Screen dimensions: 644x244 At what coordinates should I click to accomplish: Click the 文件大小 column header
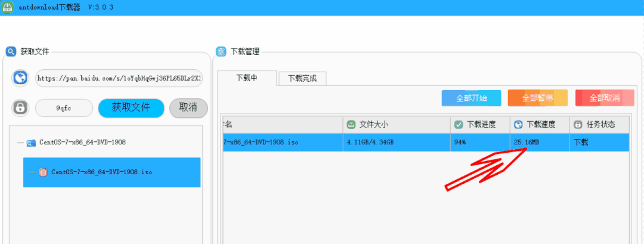click(397, 125)
